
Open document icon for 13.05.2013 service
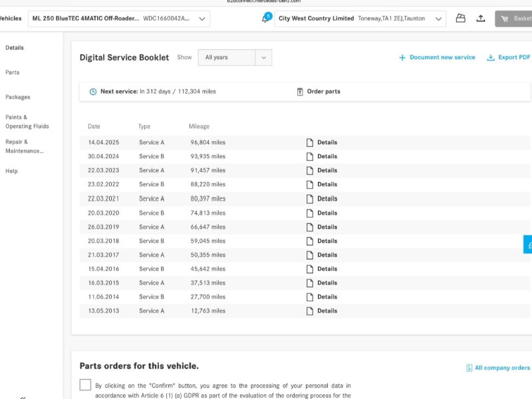click(x=310, y=311)
